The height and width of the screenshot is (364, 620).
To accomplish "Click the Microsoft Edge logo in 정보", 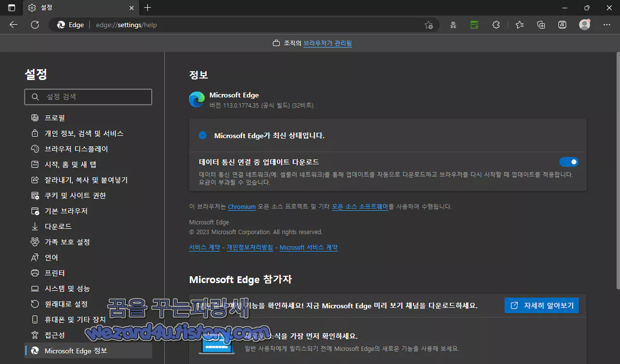I will 197,99.
